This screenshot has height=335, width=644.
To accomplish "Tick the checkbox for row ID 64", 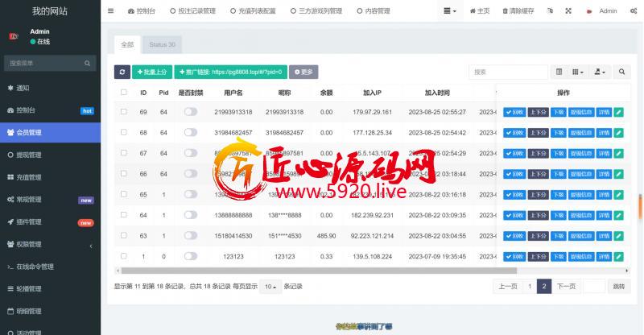I will [124, 214].
